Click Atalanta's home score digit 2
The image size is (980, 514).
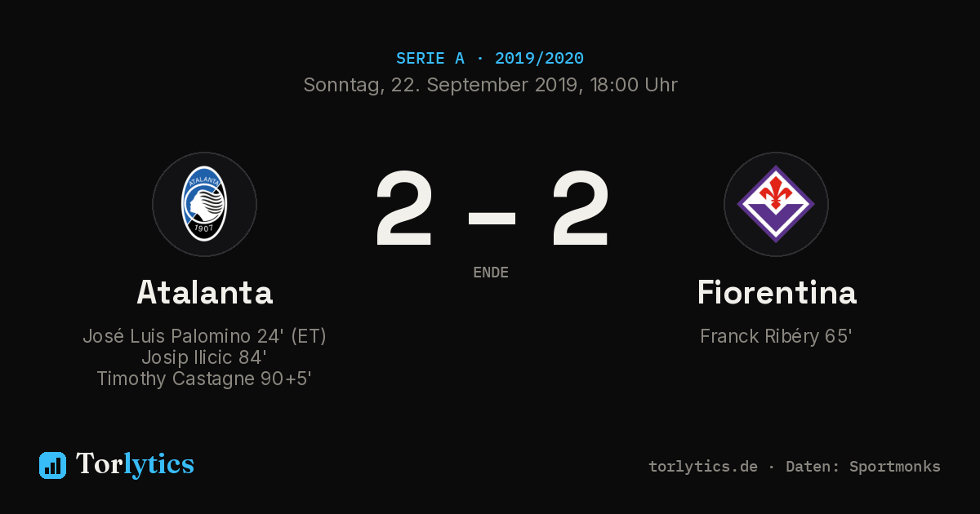coord(403,209)
